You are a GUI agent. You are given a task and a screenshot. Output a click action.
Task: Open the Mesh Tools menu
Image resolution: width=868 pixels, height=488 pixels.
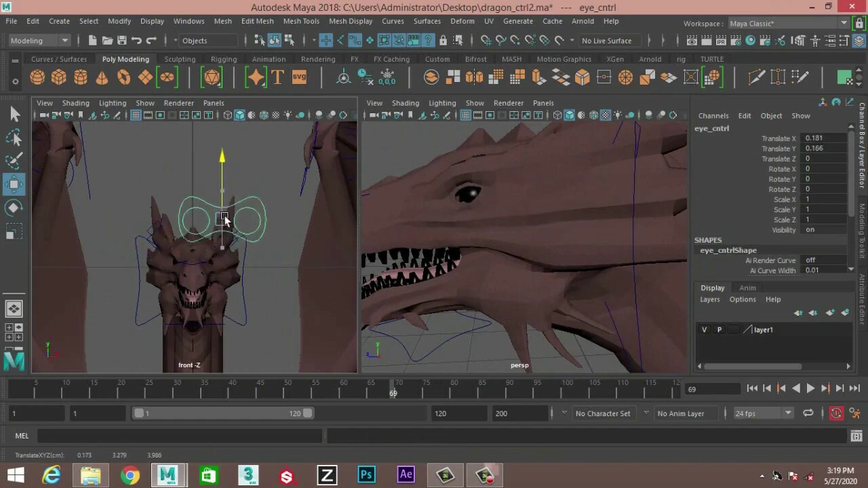click(301, 21)
